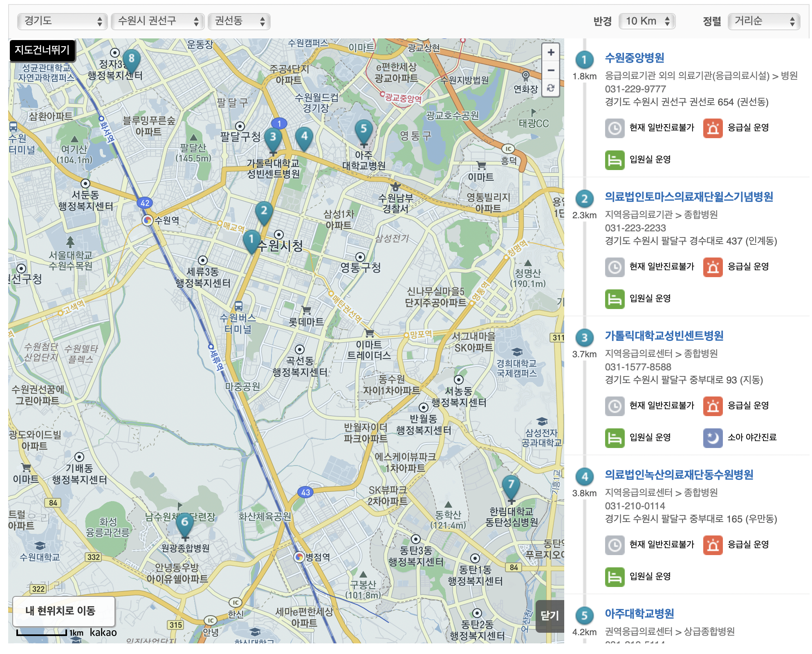Select map marker number 8
The width and height of the screenshot is (812, 654).
131,59
